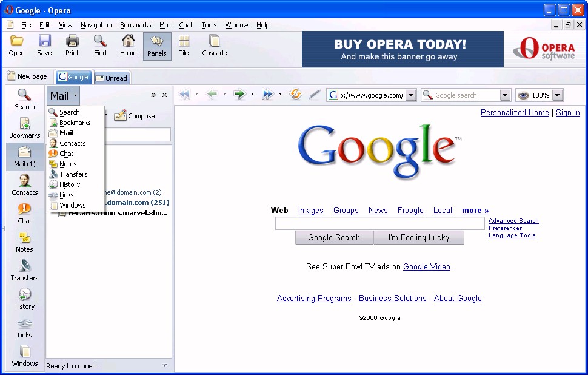Image resolution: width=588 pixels, height=375 pixels.
Task: Open the Google Video link
Action: (x=426, y=266)
